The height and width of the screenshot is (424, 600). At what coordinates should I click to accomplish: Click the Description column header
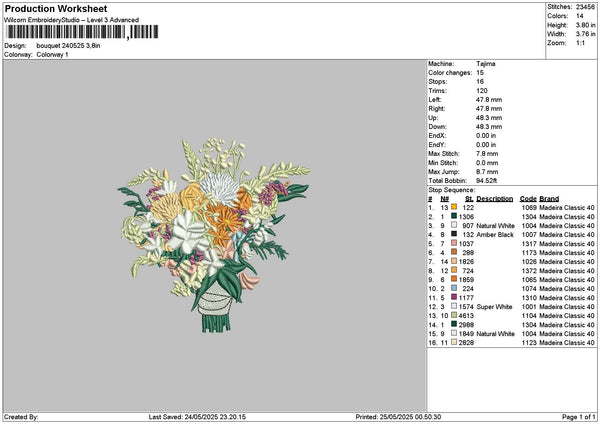point(494,198)
